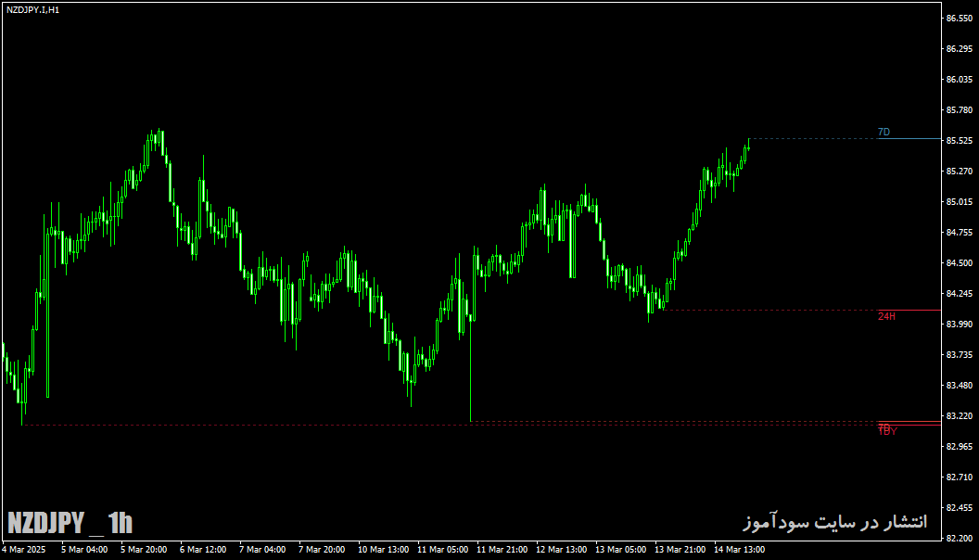Click the 12 Mar 13:00 time label
Image resolution: width=979 pixels, height=560 pixels.
coord(561,550)
